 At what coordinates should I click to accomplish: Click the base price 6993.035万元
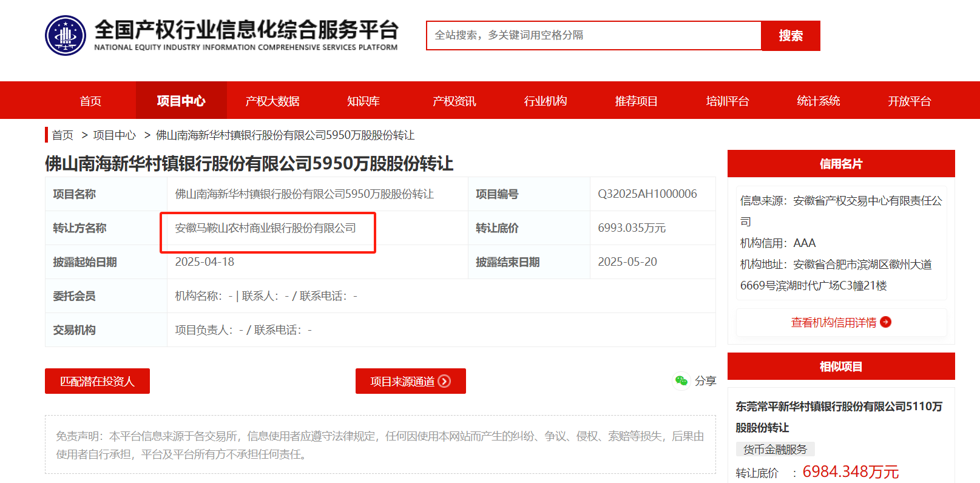pyautogui.click(x=632, y=228)
